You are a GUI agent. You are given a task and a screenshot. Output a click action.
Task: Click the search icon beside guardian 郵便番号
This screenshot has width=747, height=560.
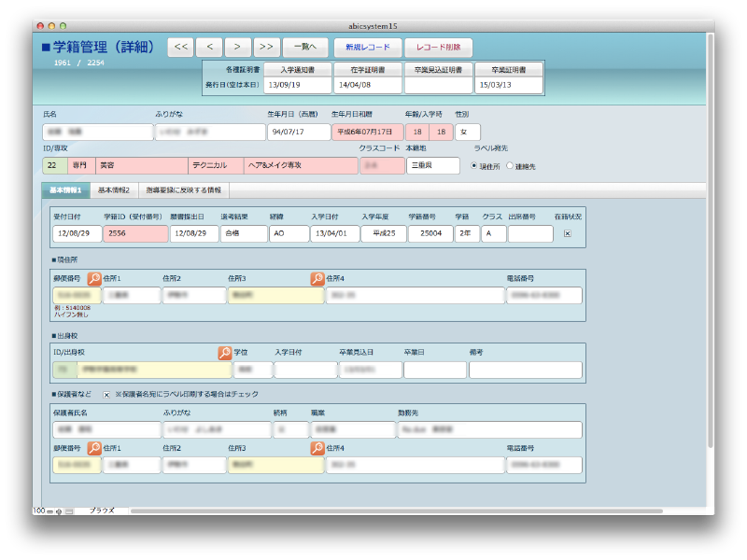[x=94, y=448]
